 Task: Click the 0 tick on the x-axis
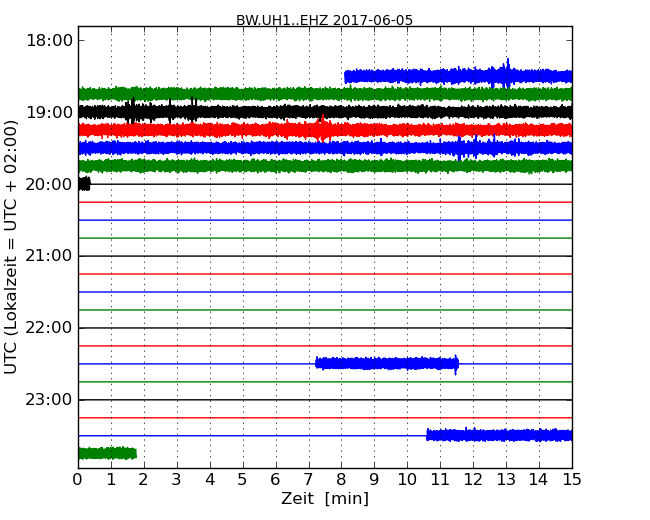coord(78,479)
